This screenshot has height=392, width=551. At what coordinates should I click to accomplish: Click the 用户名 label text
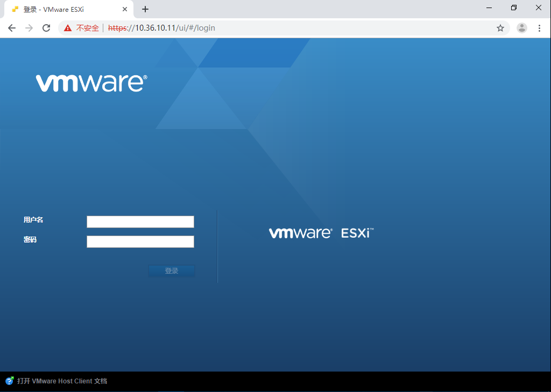33,220
